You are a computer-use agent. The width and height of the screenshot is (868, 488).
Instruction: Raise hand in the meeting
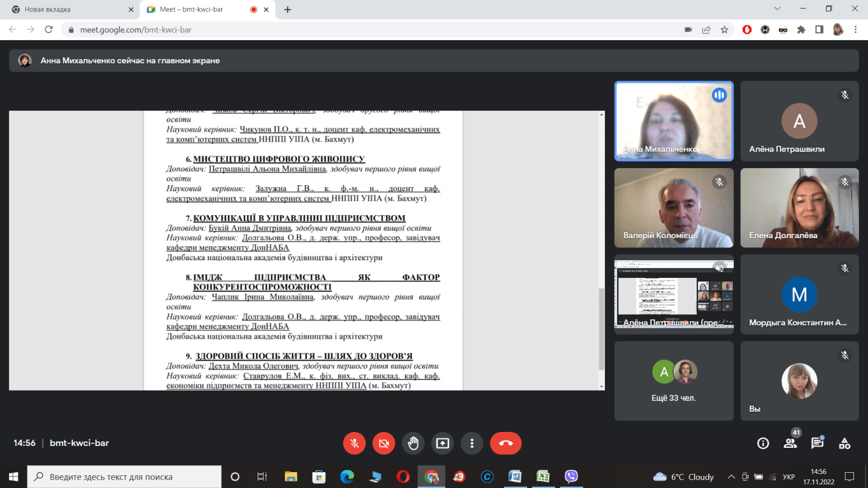pyautogui.click(x=413, y=444)
